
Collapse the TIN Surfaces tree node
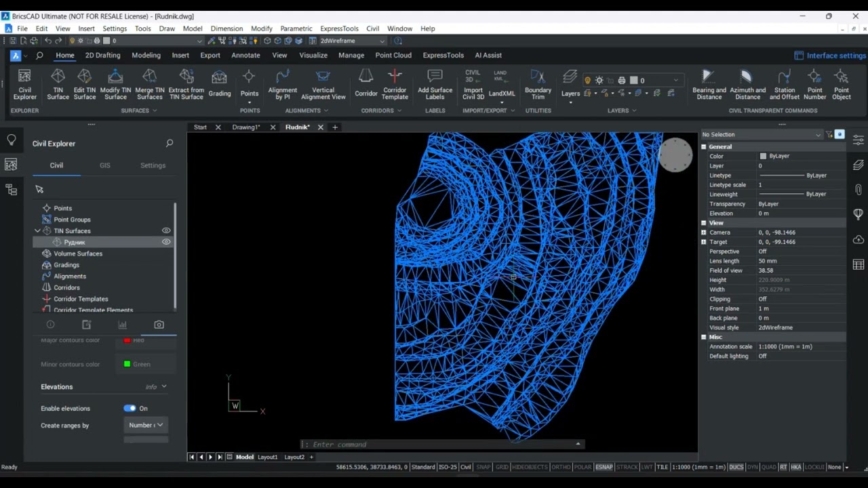(37, 231)
